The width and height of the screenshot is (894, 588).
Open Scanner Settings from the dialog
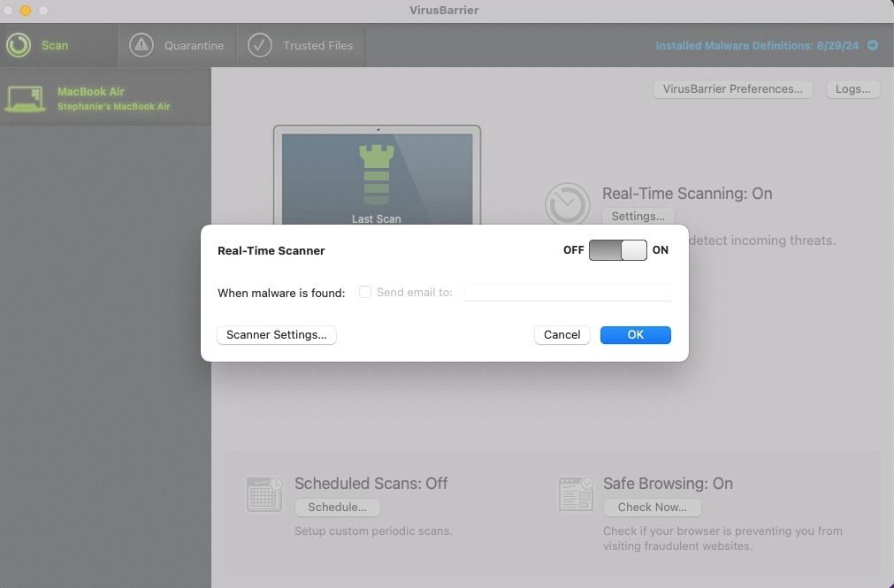coord(277,335)
